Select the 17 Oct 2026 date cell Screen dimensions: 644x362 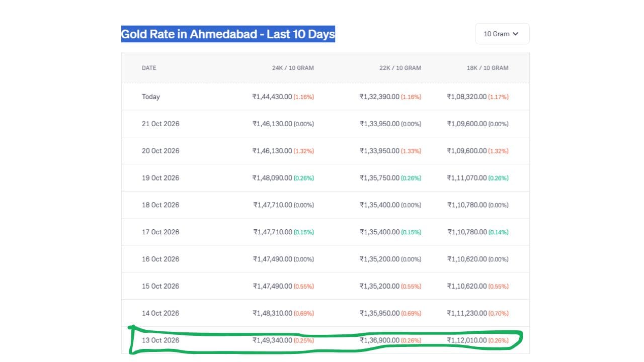160,232
